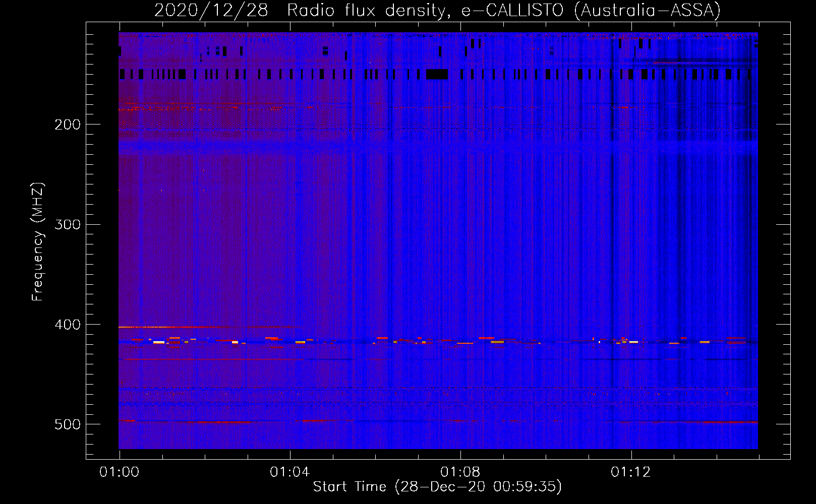This screenshot has width=816, height=504.
Task: Click the 500 frequency tick label
Action: [68, 424]
